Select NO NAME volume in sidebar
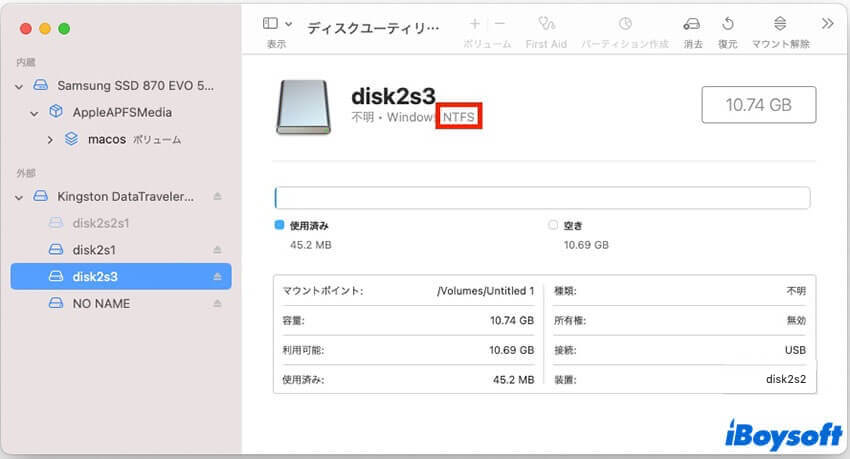The image size is (850, 459). tap(101, 303)
